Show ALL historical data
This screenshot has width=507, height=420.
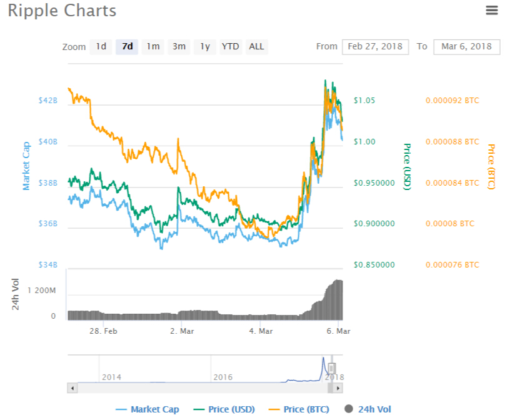pos(256,47)
